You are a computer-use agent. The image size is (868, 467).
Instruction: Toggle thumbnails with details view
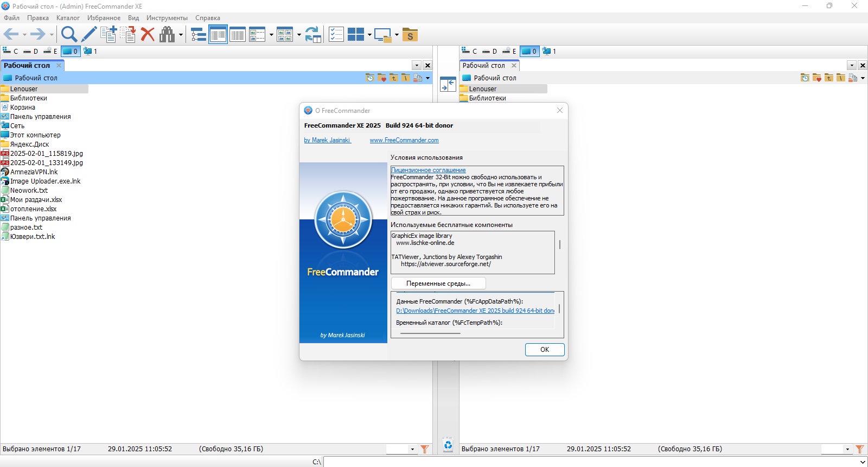click(x=257, y=35)
